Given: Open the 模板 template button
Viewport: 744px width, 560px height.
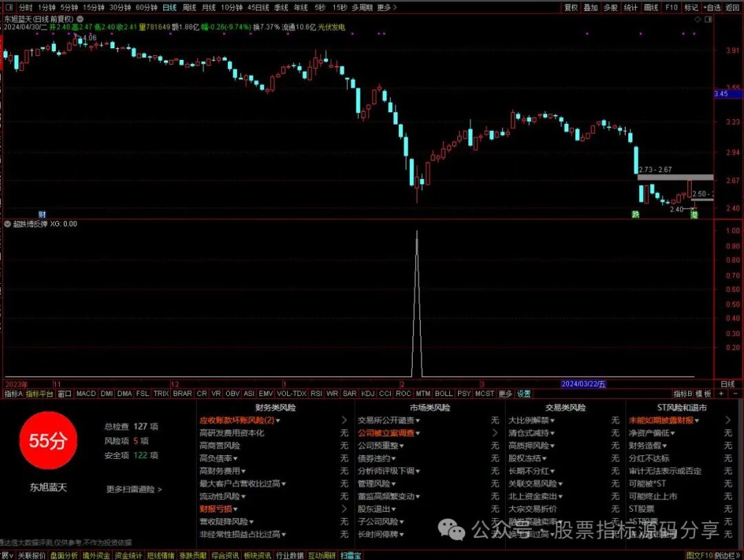Looking at the screenshot, I should (703, 393).
